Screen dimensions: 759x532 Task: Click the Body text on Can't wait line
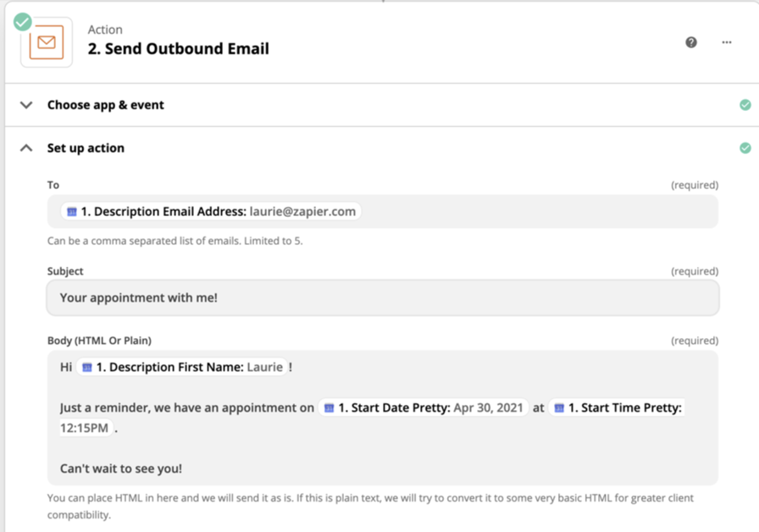pos(121,468)
